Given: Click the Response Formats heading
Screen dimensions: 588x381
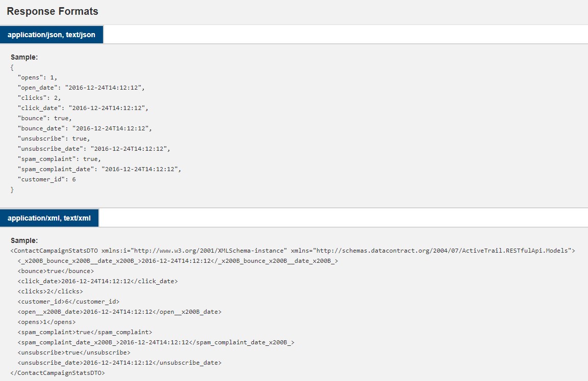Looking at the screenshot, I should (53, 11).
